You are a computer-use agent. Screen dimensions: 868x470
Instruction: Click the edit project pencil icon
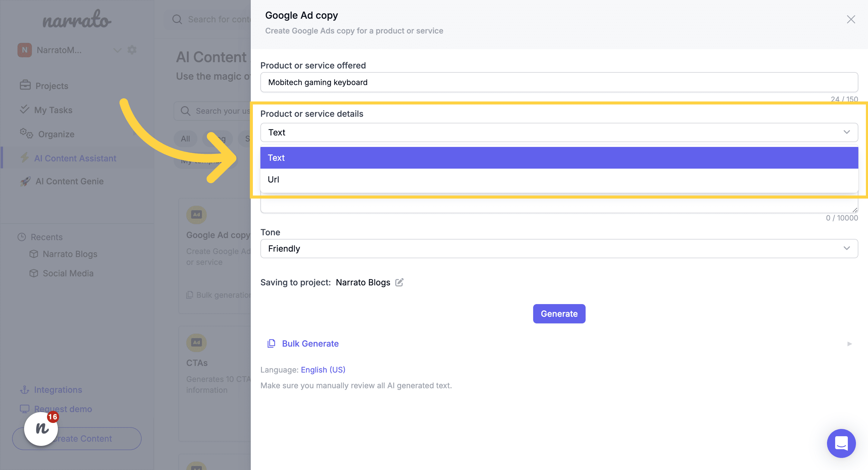click(x=399, y=282)
